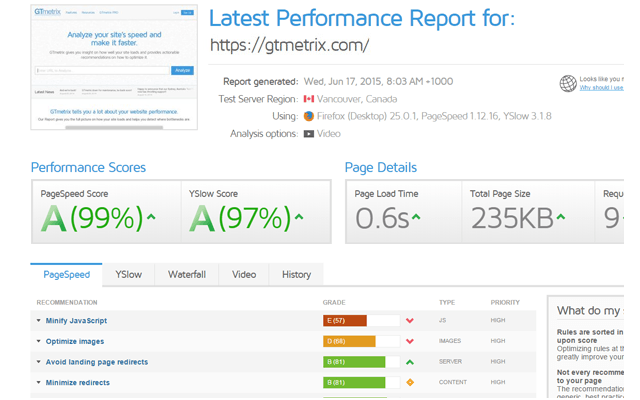Screen dimensions: 640x400
Task: Click the GRADE column header
Action: tap(334, 302)
